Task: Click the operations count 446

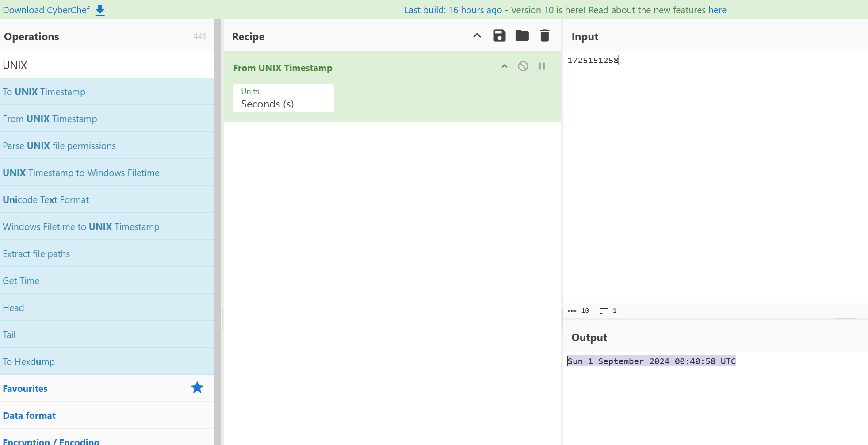Action: click(200, 36)
